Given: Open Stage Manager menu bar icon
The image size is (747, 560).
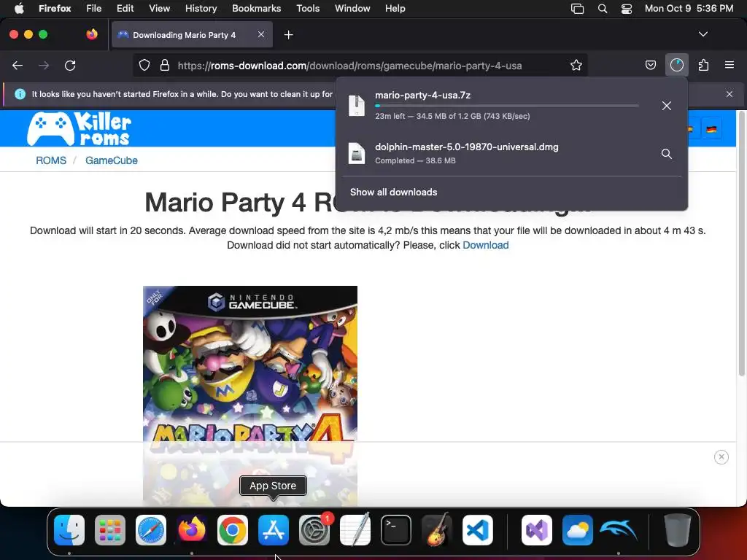Looking at the screenshot, I should coord(578,9).
